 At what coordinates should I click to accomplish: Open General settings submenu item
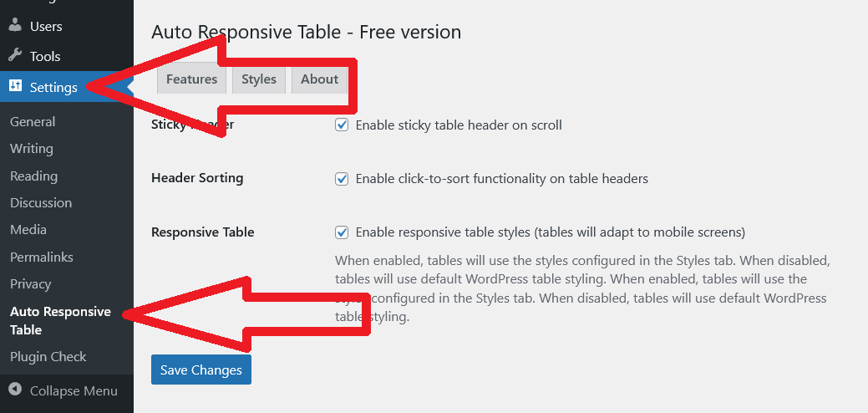(x=33, y=121)
